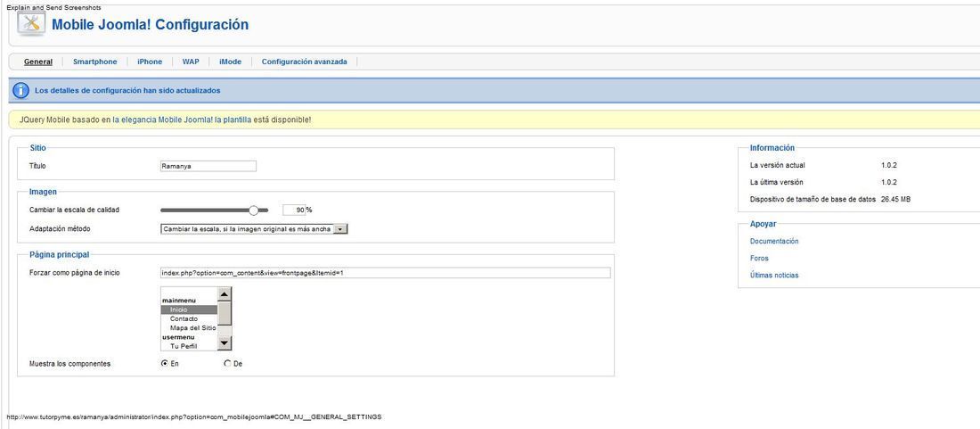Select the 'En' radio button
980x429 pixels.
[x=165, y=363]
